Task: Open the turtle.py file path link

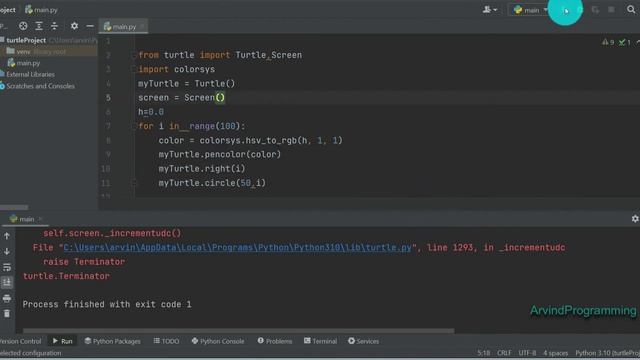Action: coord(238,248)
